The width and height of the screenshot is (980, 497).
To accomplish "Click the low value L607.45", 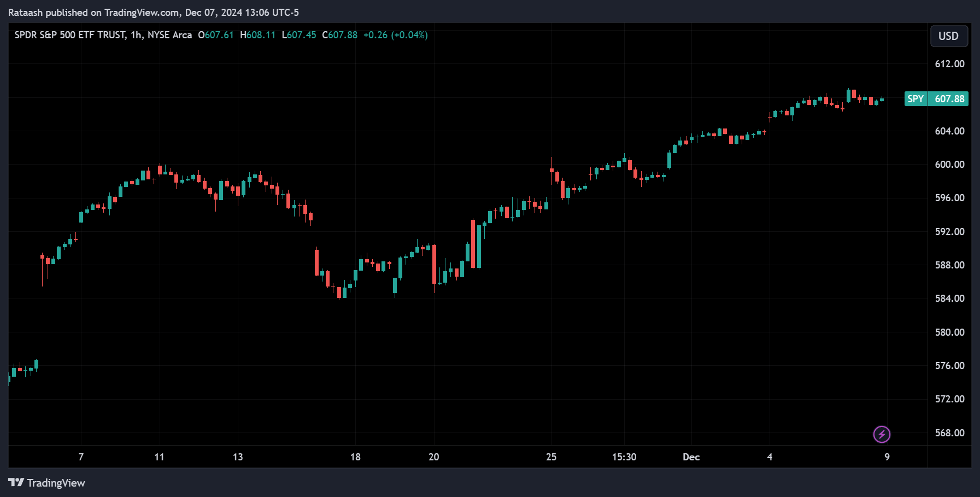I will 299,35.
